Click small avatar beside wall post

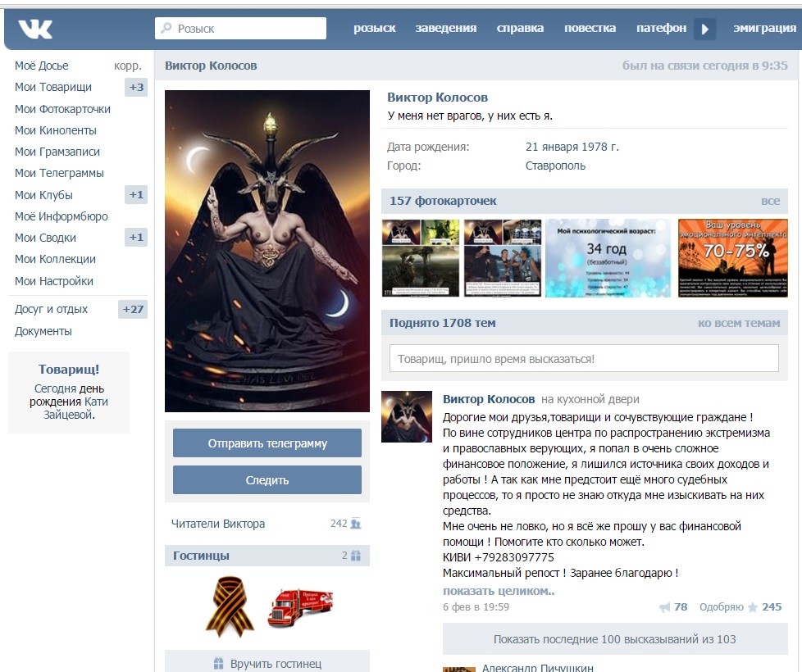(x=407, y=416)
